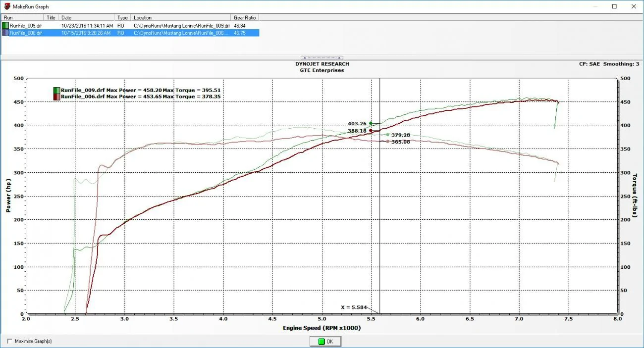The height and width of the screenshot is (348, 644).
Task: Click the 365.08 torque data marker
Action: point(387,142)
